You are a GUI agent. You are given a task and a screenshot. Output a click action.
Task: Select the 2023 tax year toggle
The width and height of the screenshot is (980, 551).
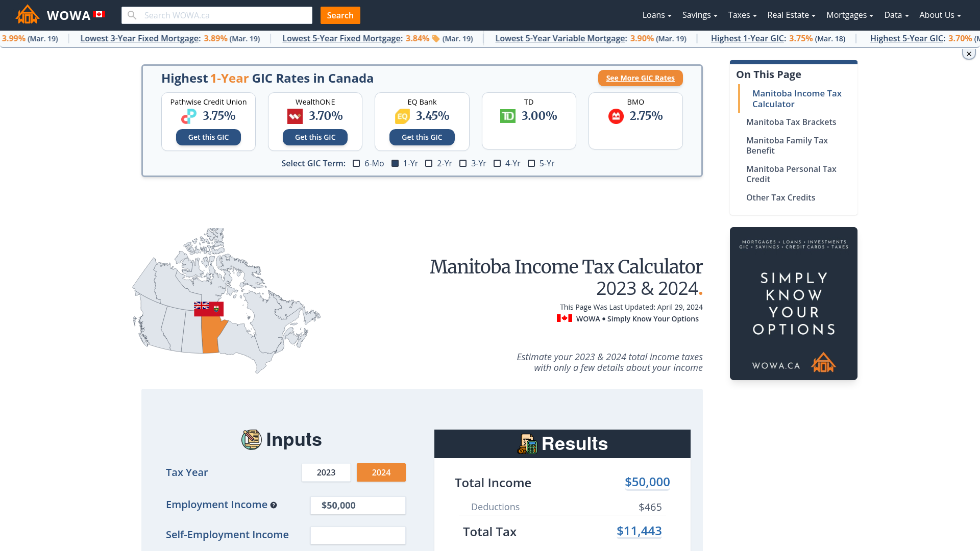coord(325,472)
